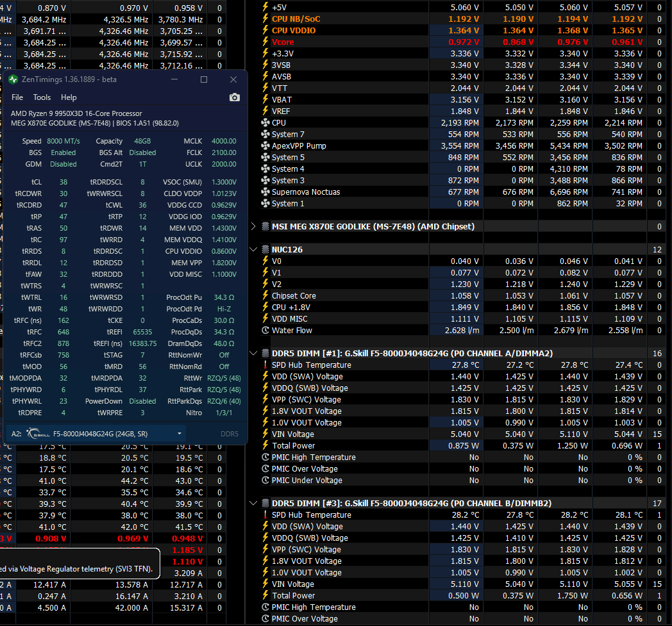Click the fan icon next to System 1
Viewport: 672px width, 626px height.
[x=265, y=203]
